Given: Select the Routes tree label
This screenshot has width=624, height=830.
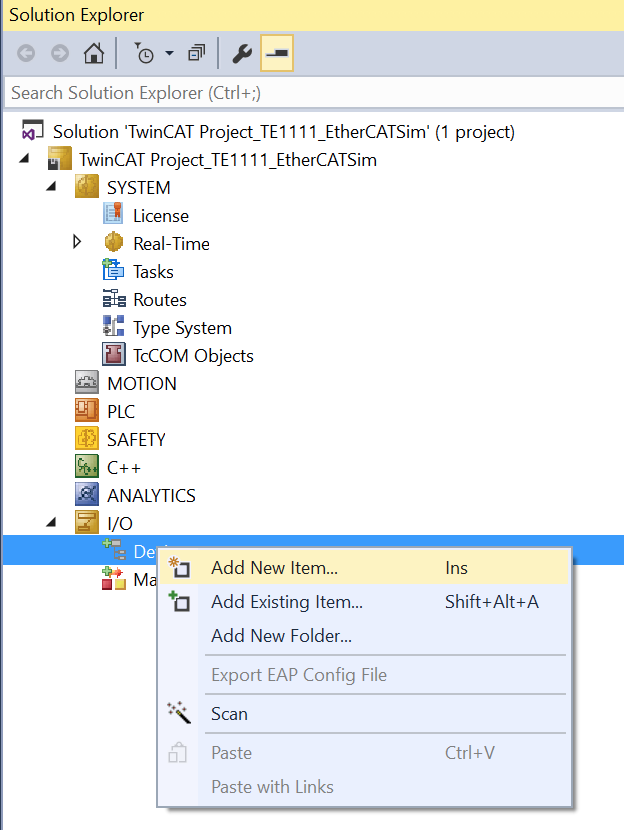Looking at the screenshot, I should [160, 300].
